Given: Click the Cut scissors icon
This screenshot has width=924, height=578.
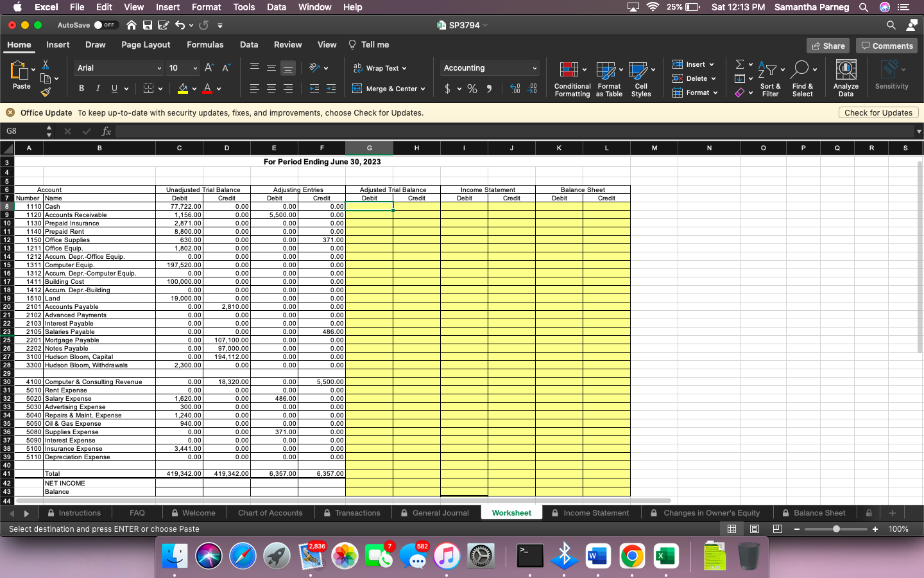Looking at the screenshot, I should [x=45, y=65].
